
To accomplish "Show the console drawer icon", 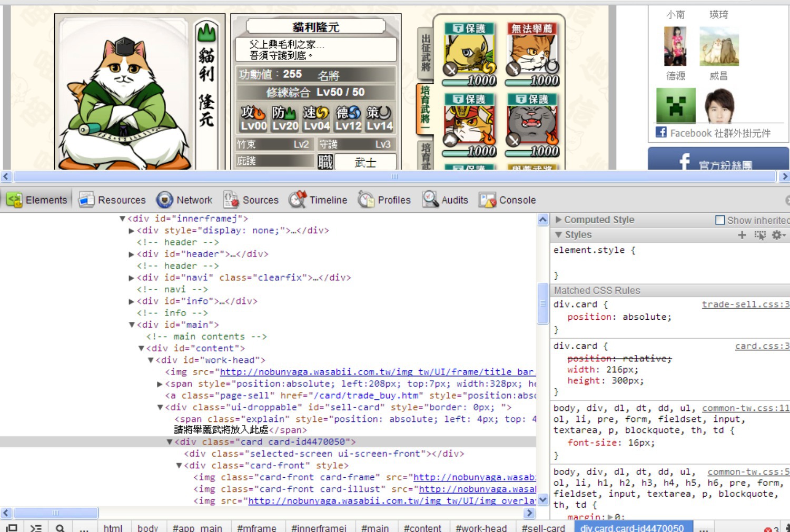I will (36, 528).
